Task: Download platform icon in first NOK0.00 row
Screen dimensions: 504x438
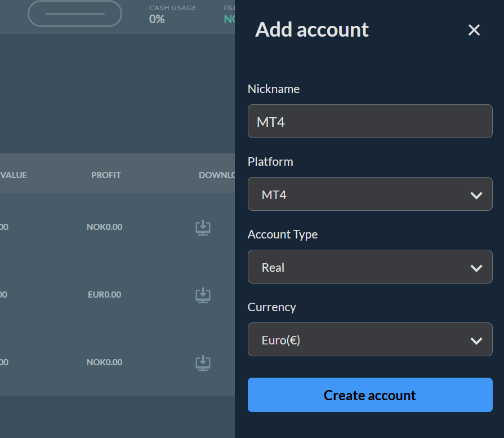Action: (x=203, y=228)
